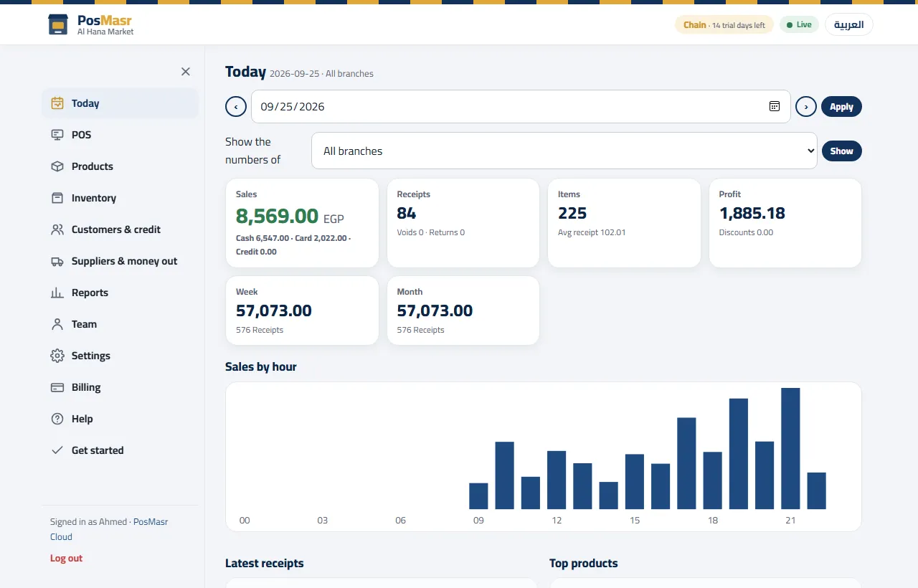Click the Sales by hour heading

pyautogui.click(x=260, y=366)
